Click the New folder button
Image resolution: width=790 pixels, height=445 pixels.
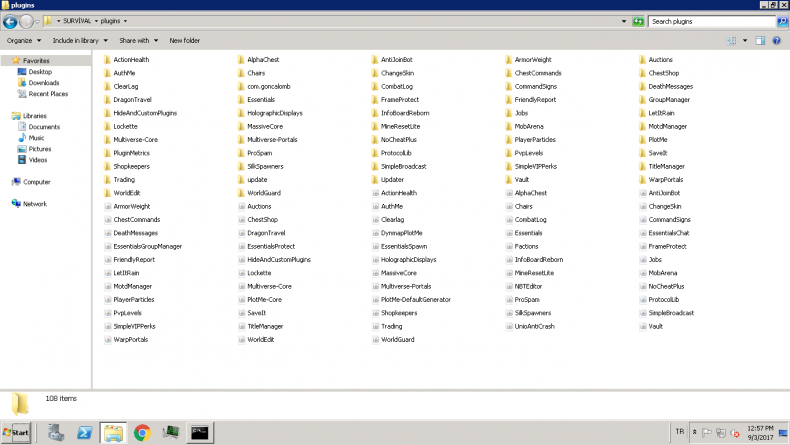point(184,40)
